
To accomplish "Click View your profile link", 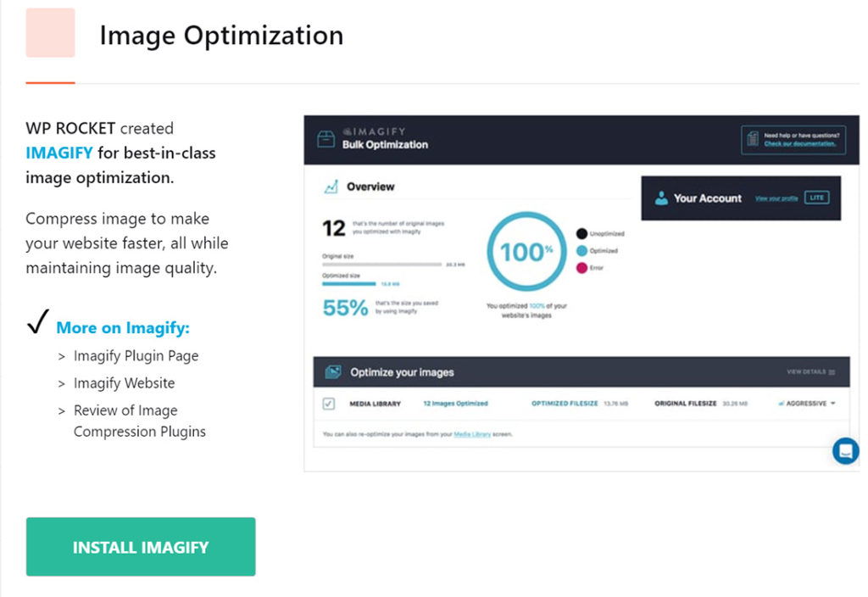I will (776, 198).
